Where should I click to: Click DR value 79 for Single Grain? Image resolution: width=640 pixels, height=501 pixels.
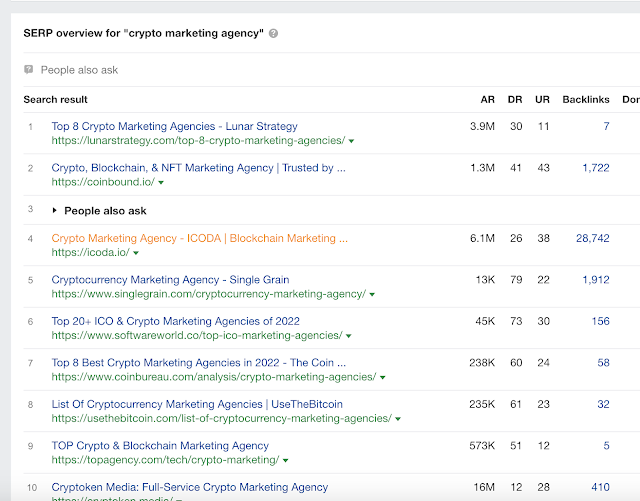coord(516,280)
